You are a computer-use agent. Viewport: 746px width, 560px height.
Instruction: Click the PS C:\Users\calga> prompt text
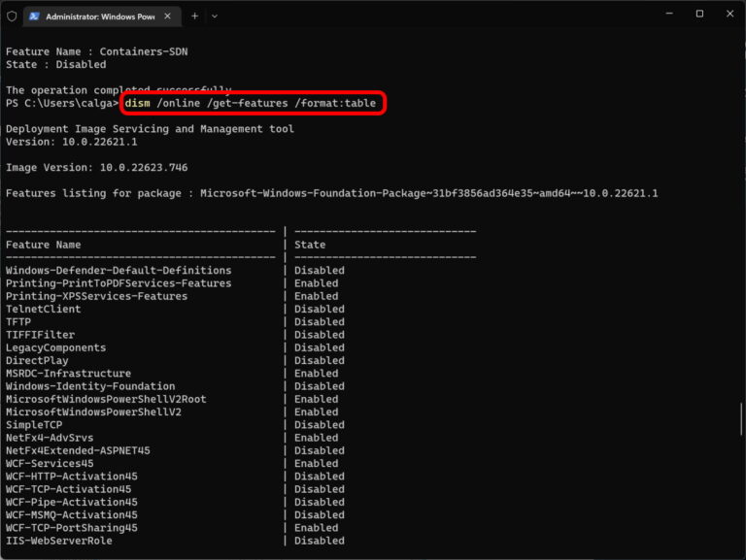61,103
